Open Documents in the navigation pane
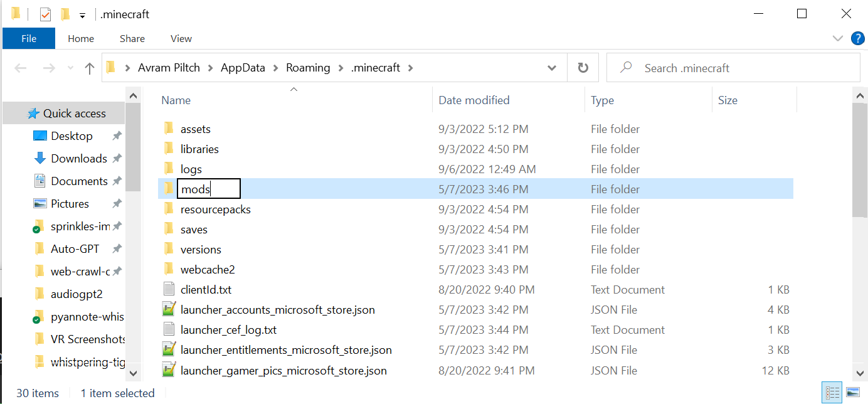 (79, 181)
